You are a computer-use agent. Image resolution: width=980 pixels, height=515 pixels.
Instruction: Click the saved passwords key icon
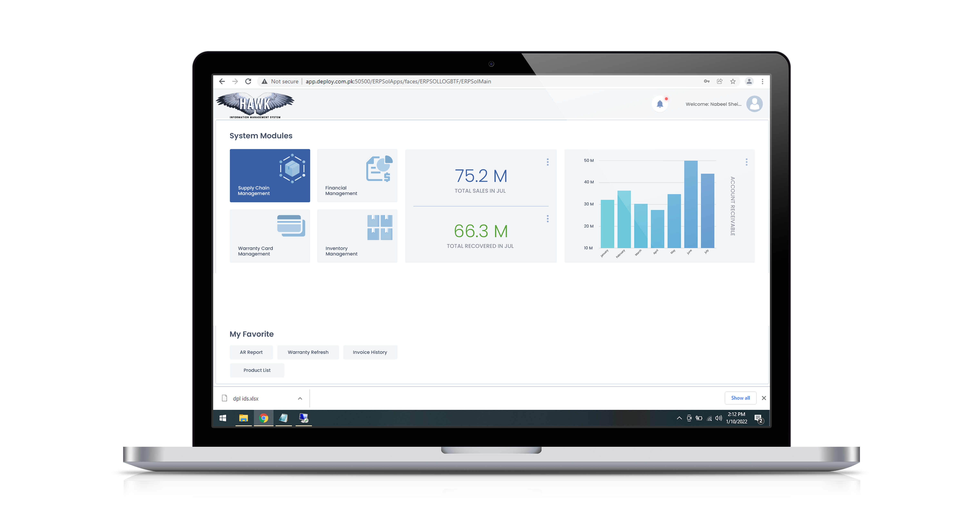point(706,81)
